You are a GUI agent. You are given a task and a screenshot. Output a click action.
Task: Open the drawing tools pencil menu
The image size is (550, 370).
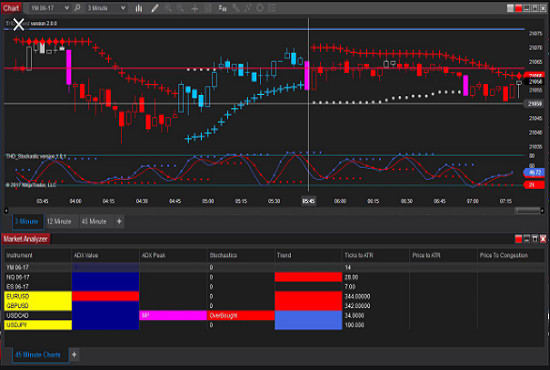click(155, 8)
